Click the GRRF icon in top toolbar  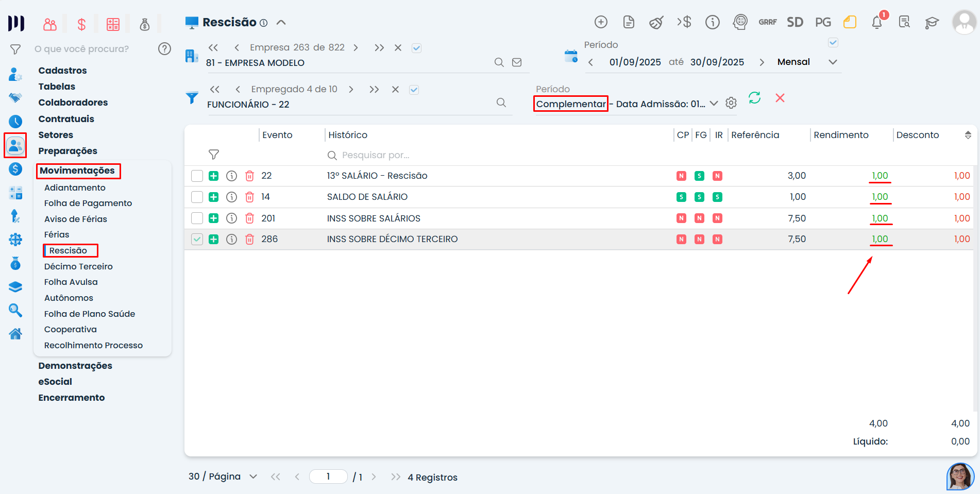pyautogui.click(x=767, y=22)
